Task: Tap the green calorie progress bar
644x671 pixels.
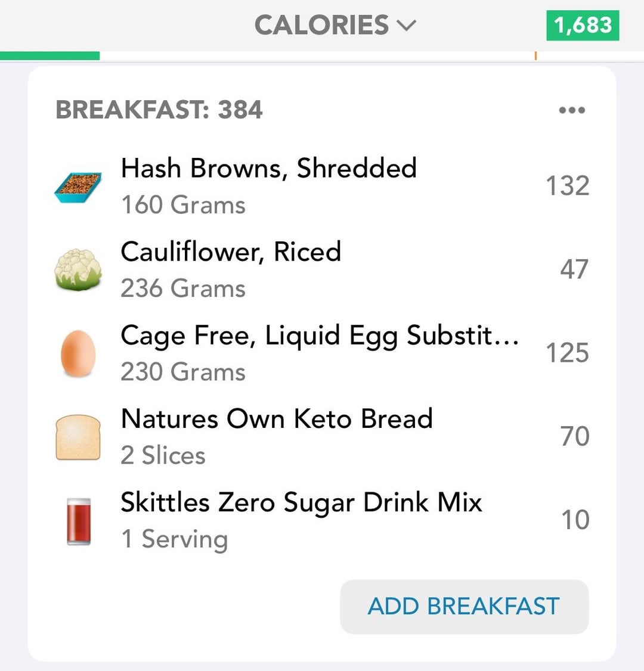Action: [x=49, y=55]
